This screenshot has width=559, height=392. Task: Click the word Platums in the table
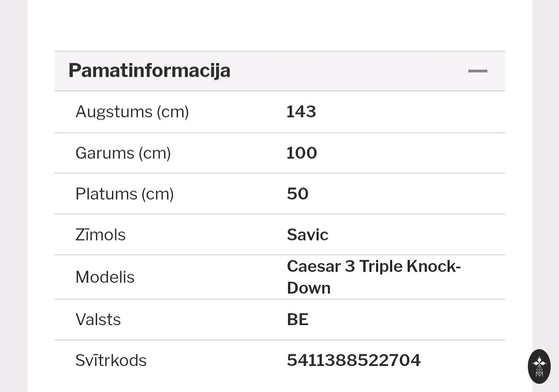[x=106, y=194]
